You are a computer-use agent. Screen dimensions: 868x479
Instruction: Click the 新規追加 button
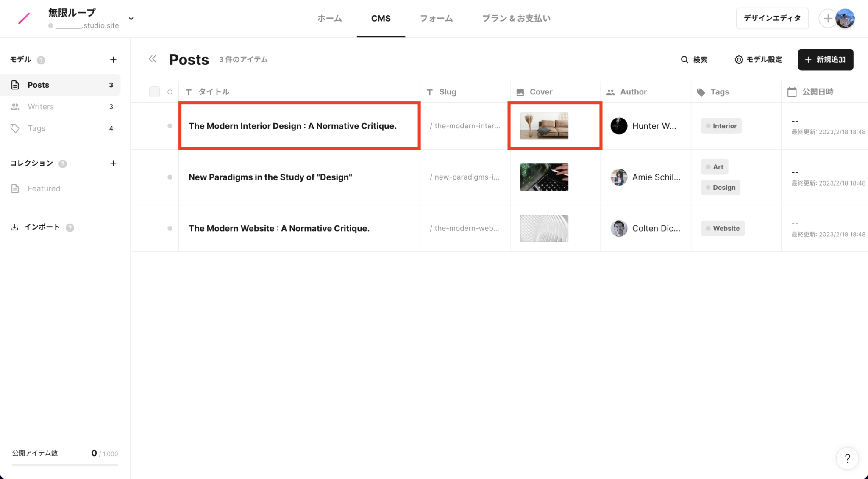click(x=825, y=60)
